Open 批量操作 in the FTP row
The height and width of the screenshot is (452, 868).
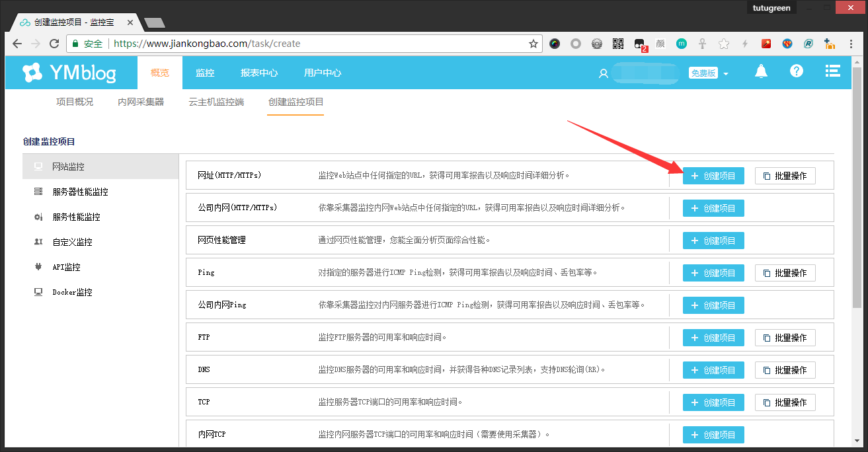pyautogui.click(x=785, y=338)
